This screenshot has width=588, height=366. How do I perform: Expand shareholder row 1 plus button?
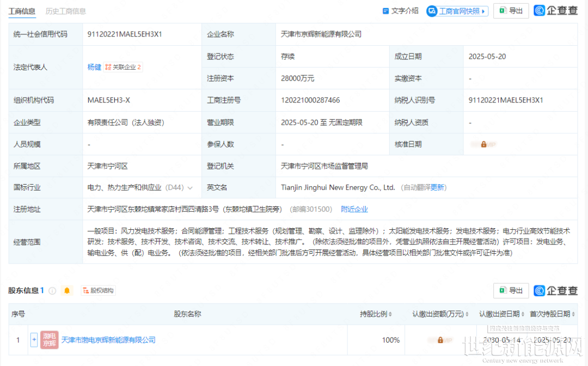[34, 340]
